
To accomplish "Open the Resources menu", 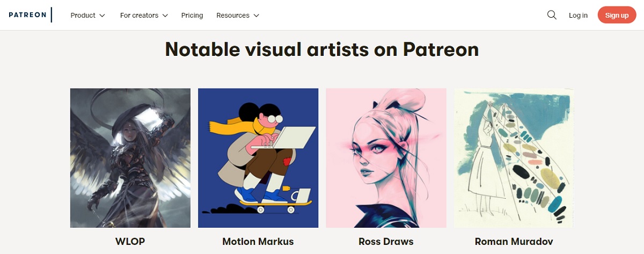I will tap(233, 16).
